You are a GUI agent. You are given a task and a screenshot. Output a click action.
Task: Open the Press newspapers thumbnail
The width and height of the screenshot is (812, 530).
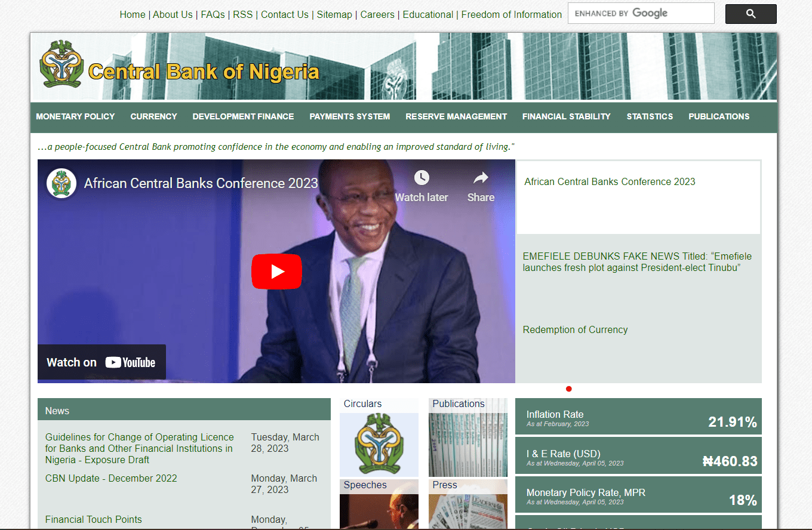tap(468, 504)
